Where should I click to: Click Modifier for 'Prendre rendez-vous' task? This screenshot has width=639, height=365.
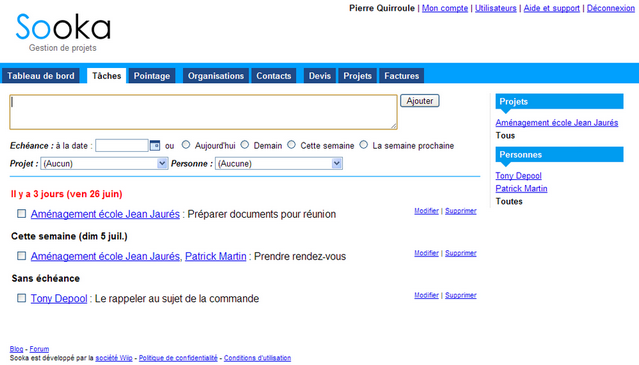click(x=426, y=253)
